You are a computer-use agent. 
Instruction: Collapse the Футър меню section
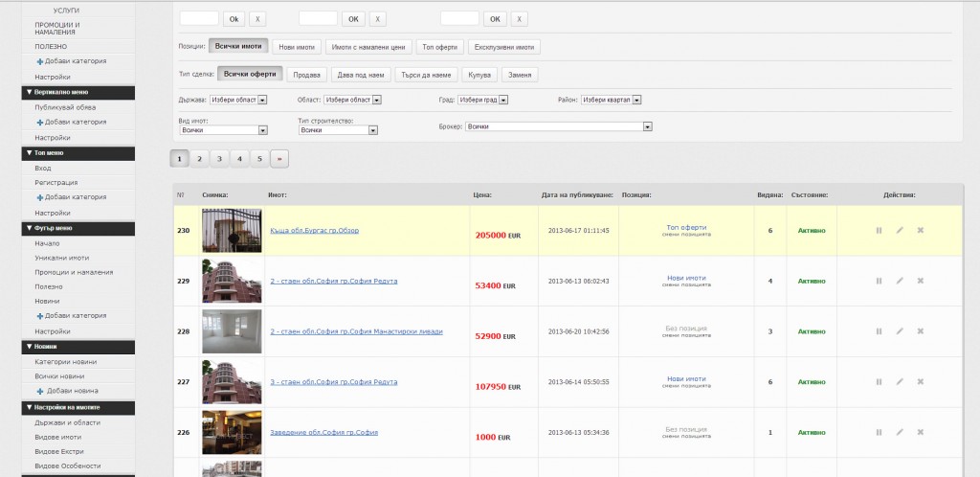point(78,228)
